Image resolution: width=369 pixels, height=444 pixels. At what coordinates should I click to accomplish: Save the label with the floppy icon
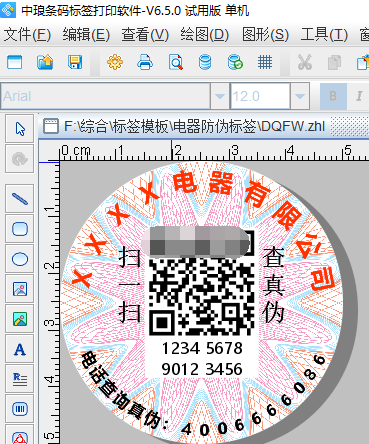click(x=75, y=62)
